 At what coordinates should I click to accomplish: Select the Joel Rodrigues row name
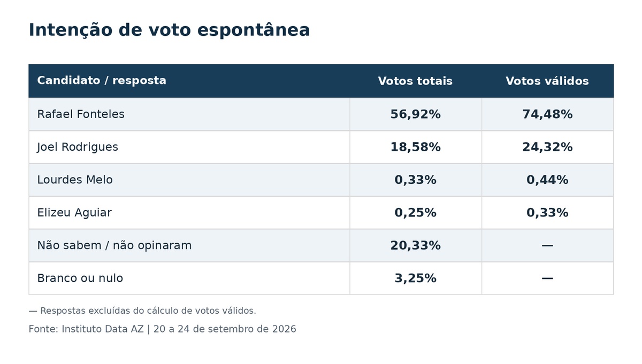tap(78, 147)
